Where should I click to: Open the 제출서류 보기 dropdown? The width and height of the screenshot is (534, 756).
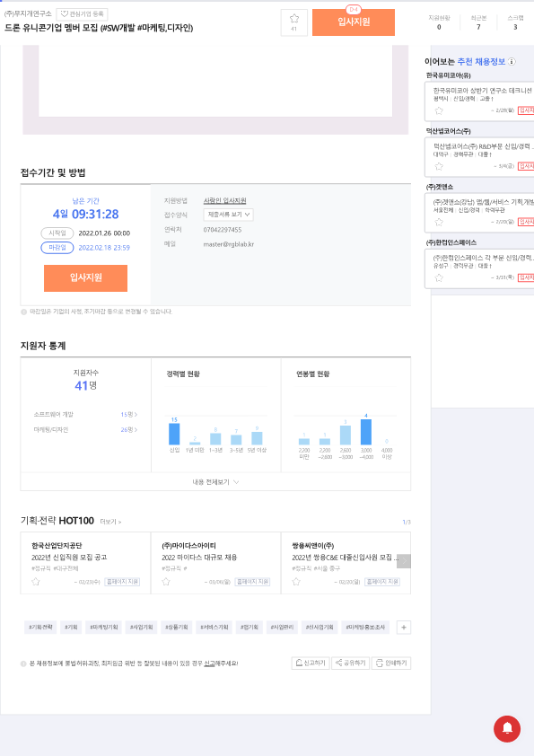click(x=229, y=215)
